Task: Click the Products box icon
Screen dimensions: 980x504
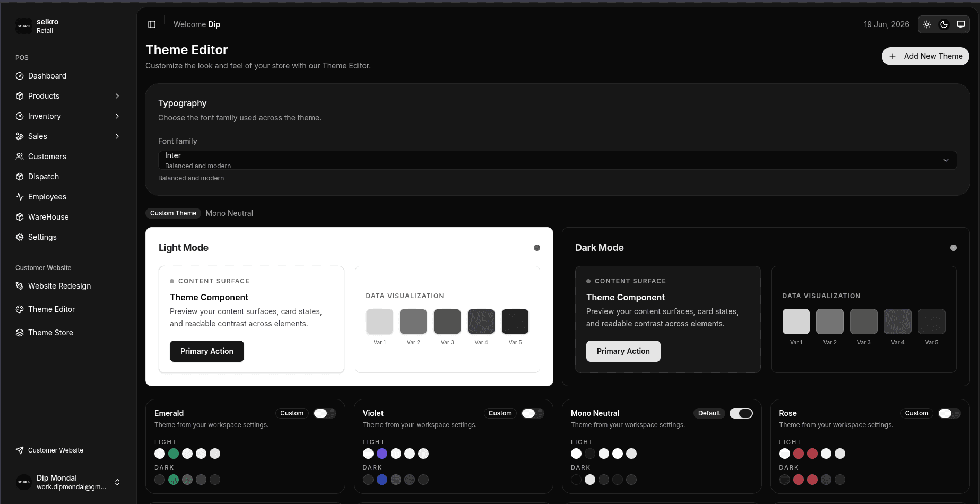Action: [x=20, y=96]
